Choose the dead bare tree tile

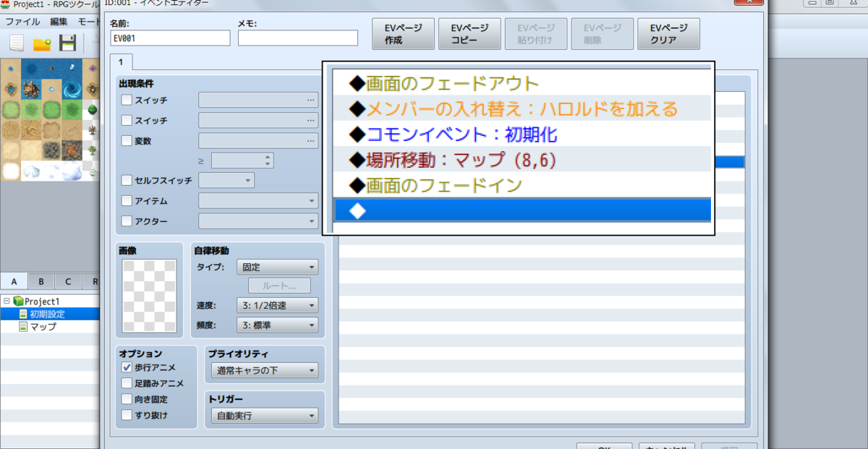tap(93, 130)
